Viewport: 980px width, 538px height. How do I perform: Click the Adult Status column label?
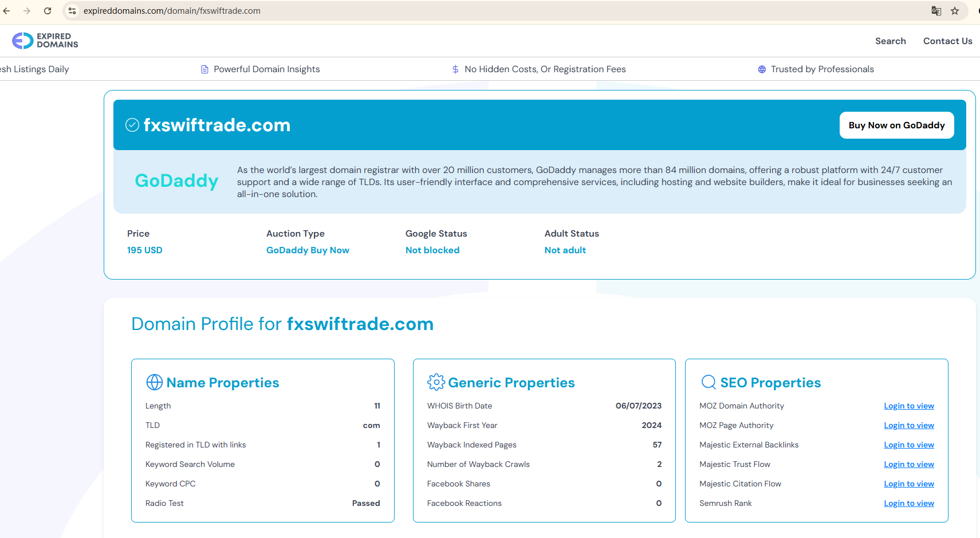click(x=572, y=234)
